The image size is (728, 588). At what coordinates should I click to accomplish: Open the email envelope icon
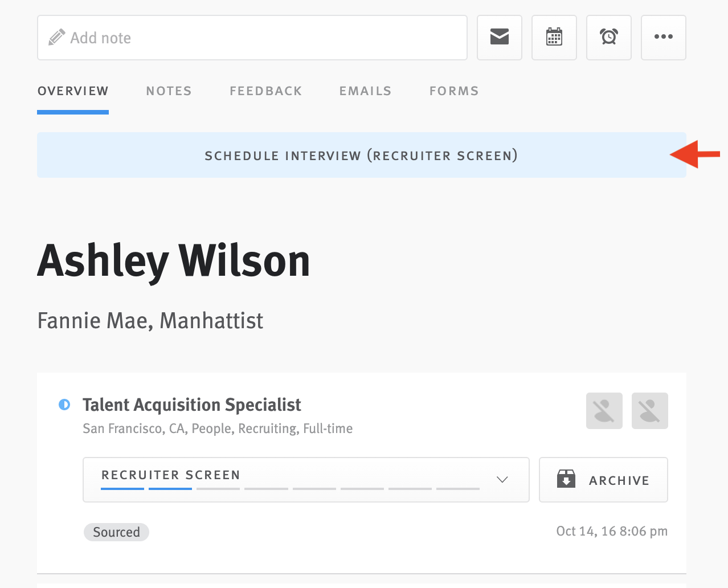coord(499,38)
